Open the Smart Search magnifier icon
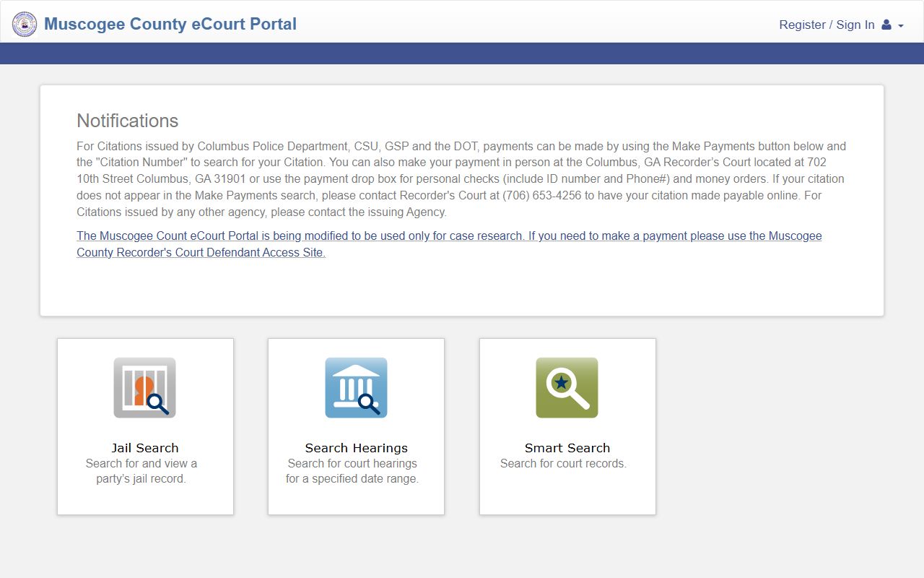This screenshot has height=578, width=924. click(567, 387)
